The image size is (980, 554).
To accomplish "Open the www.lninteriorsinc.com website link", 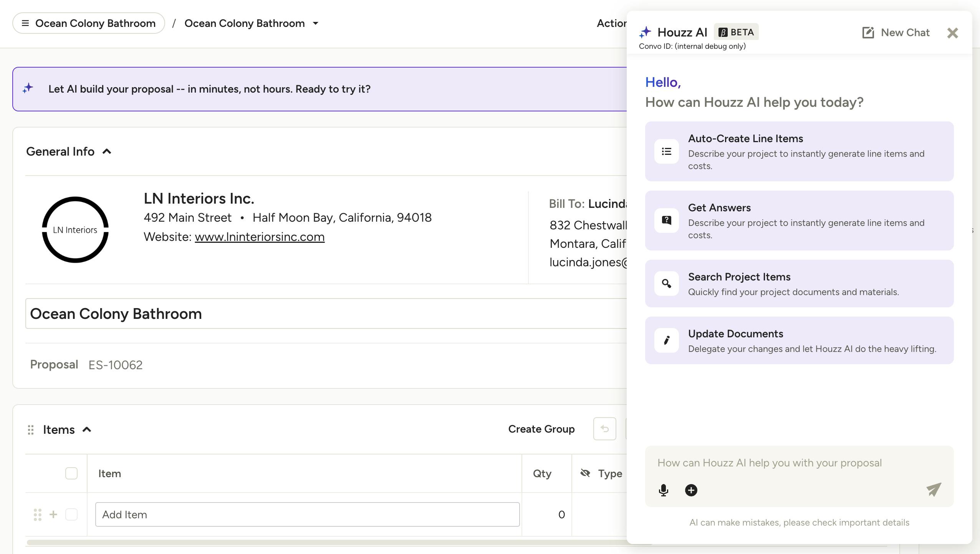I will tap(260, 237).
